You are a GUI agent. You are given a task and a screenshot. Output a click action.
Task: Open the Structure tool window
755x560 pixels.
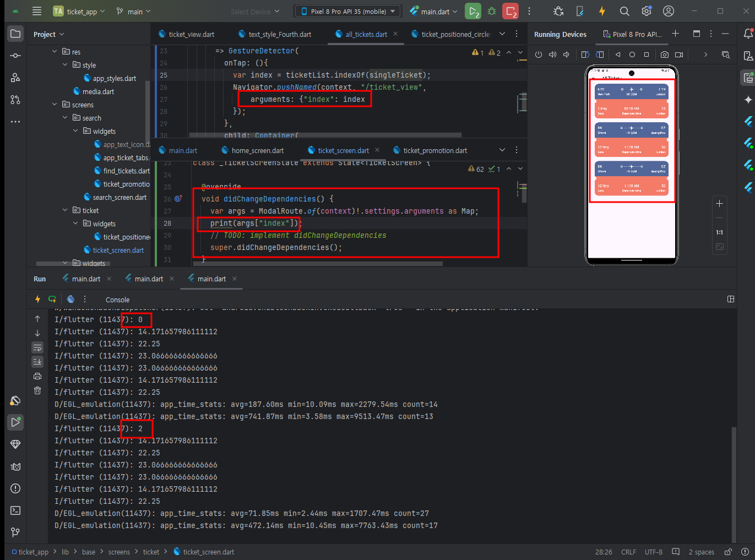click(x=15, y=78)
